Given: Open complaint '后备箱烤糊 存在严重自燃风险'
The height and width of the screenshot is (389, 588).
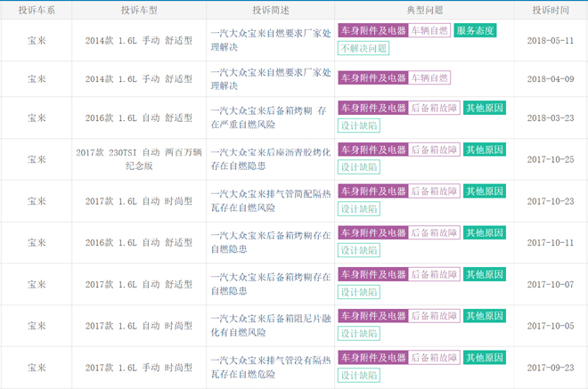Looking at the screenshot, I should tap(268, 118).
